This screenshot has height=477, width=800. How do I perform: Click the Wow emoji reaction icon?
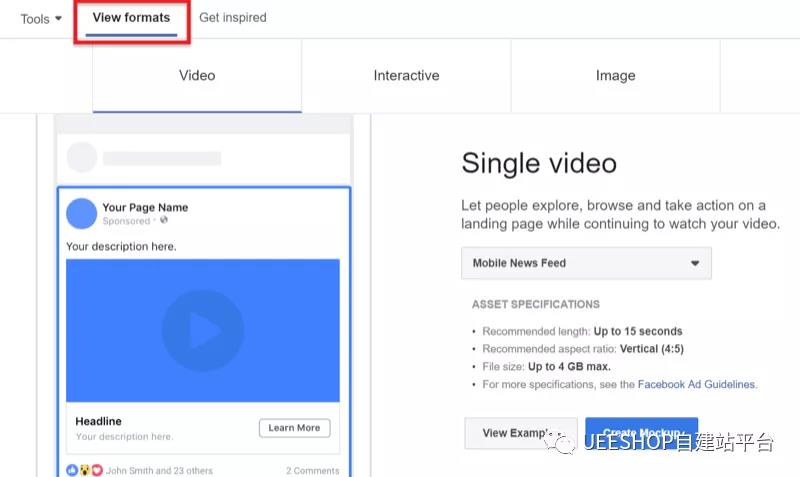click(84, 470)
